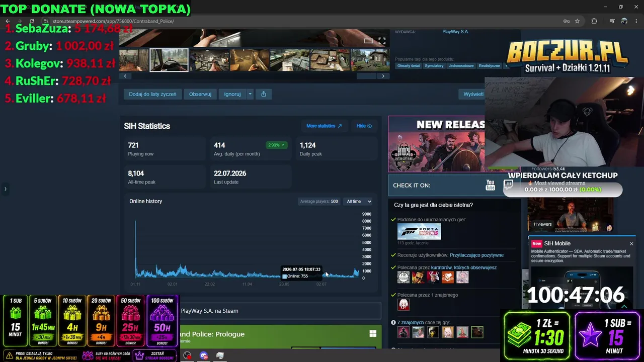Viewport: 644px width, 362px height.
Task: Click the share icon button beside Ignoruj
Action: 264,94
